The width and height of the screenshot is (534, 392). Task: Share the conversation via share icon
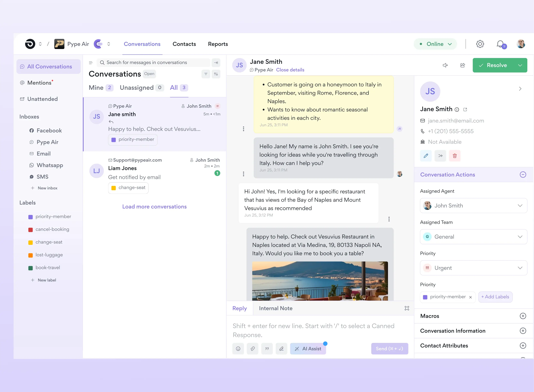tap(463, 65)
